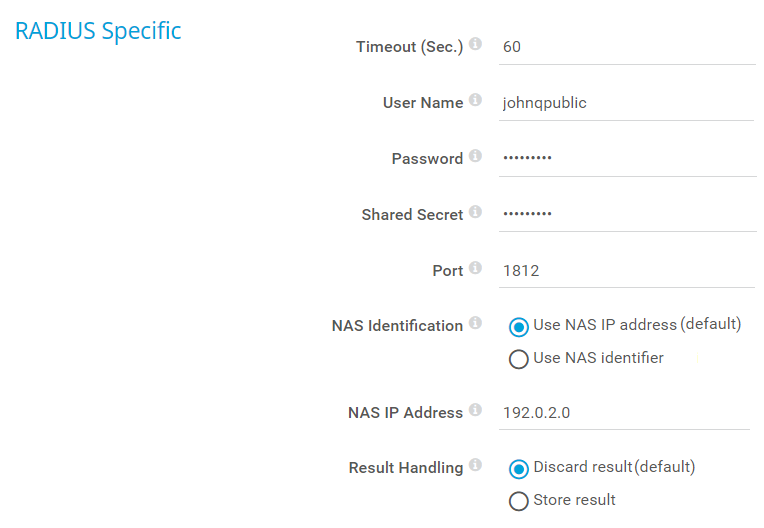Click the info icon beside NAS IP Address
Viewport: 764px width, 528px height.
point(475,410)
